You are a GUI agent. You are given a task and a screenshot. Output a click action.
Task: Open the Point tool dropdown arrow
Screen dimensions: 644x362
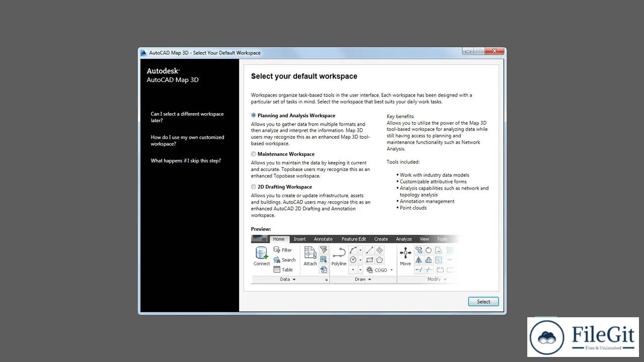[361, 269]
